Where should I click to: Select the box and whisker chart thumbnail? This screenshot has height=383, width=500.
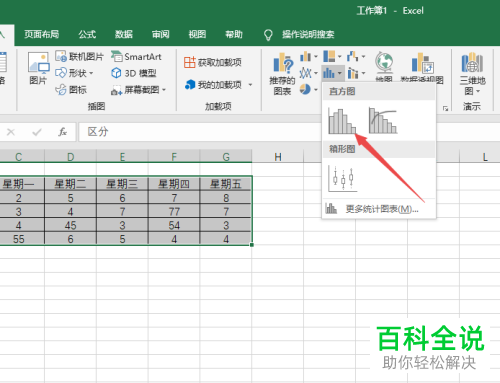coord(343,179)
